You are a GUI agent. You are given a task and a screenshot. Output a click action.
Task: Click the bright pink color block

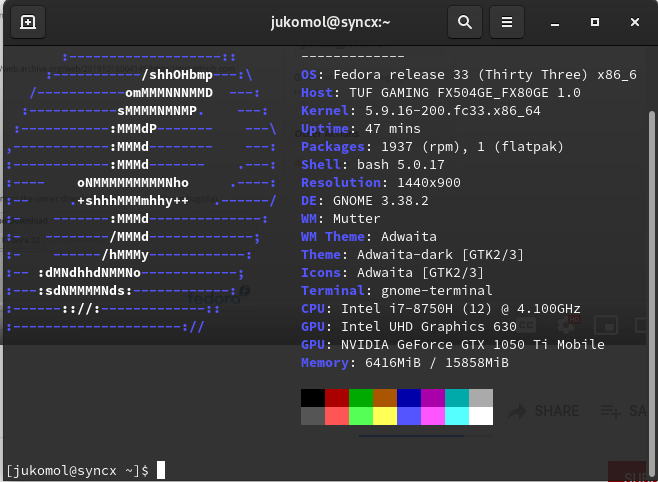pyautogui.click(x=433, y=416)
